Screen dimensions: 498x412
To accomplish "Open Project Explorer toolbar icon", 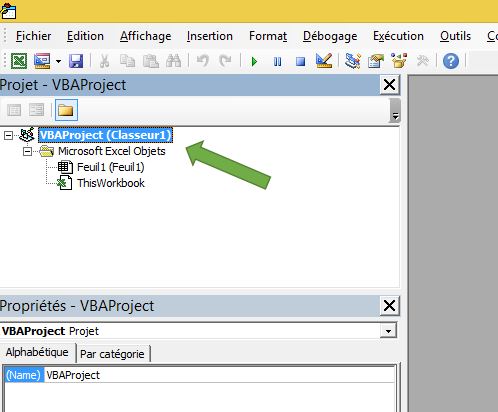I will click(353, 61).
